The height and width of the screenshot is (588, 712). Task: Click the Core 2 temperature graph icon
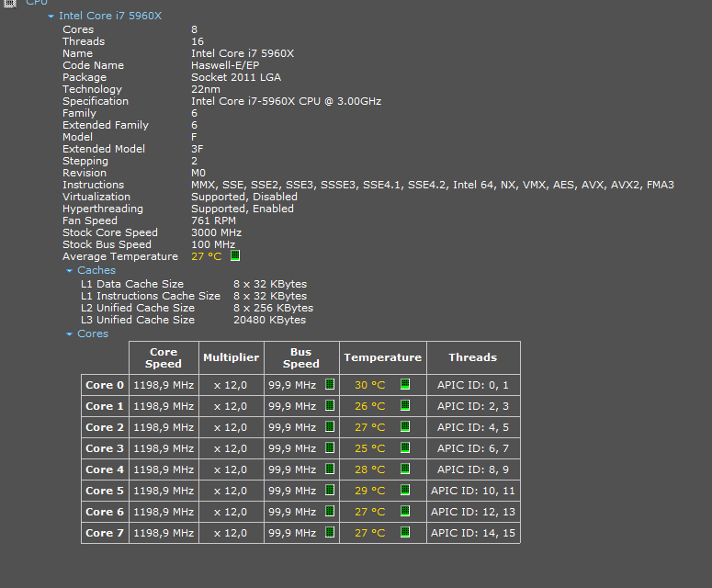(x=405, y=426)
